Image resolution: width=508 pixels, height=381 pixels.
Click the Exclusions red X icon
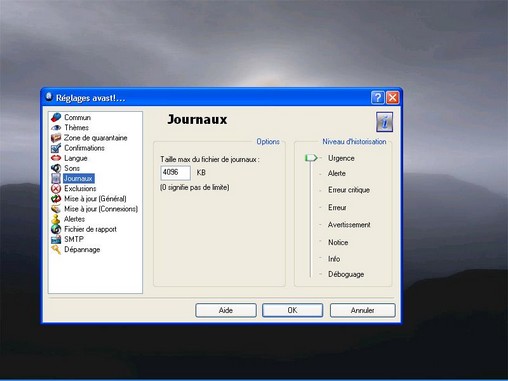(56, 189)
